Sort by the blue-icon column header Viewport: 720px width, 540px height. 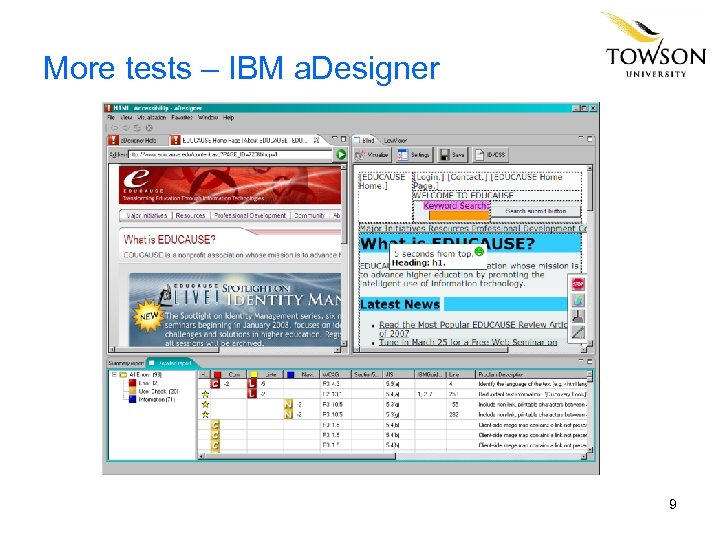(301, 375)
